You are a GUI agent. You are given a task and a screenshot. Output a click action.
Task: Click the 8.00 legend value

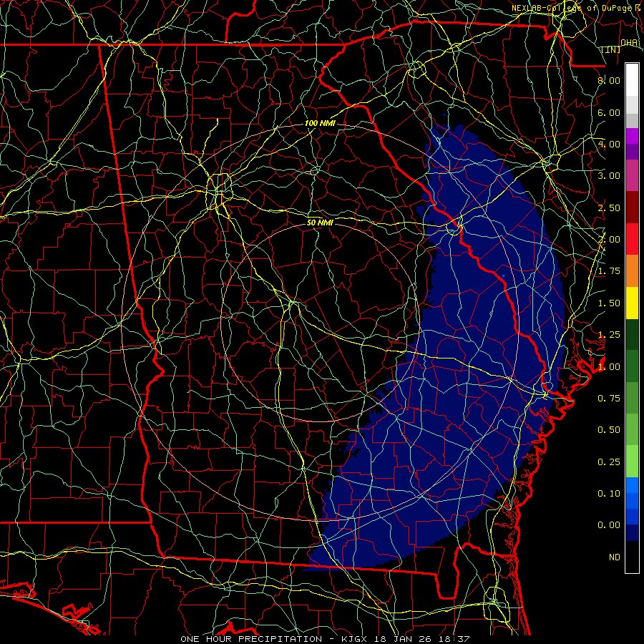coord(609,80)
